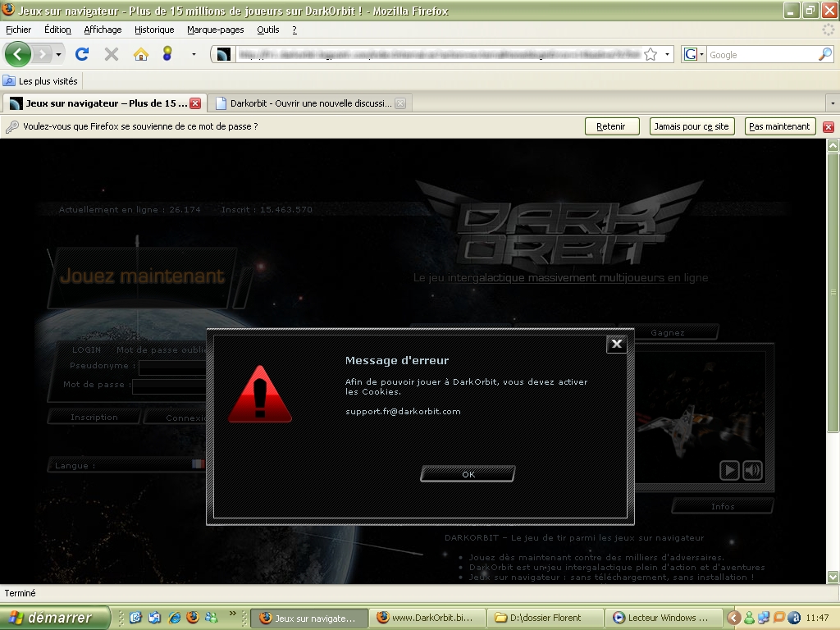
Task: Open the Outils menu
Action: 268,30
